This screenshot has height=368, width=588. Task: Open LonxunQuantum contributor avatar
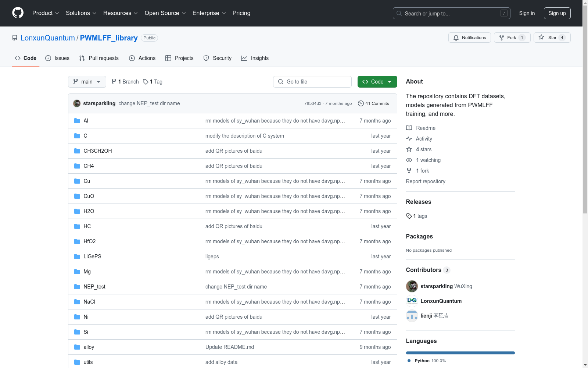point(412,301)
